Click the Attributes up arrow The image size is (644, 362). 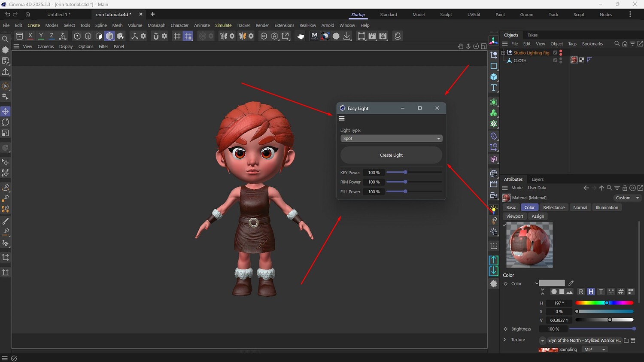601,188
